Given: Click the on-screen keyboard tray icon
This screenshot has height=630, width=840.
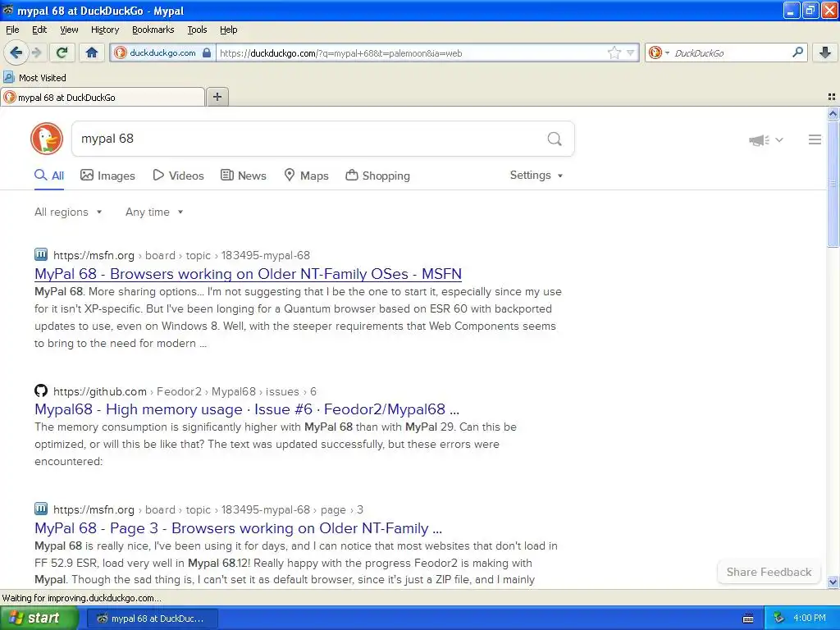Looking at the screenshot, I should click(748, 619).
